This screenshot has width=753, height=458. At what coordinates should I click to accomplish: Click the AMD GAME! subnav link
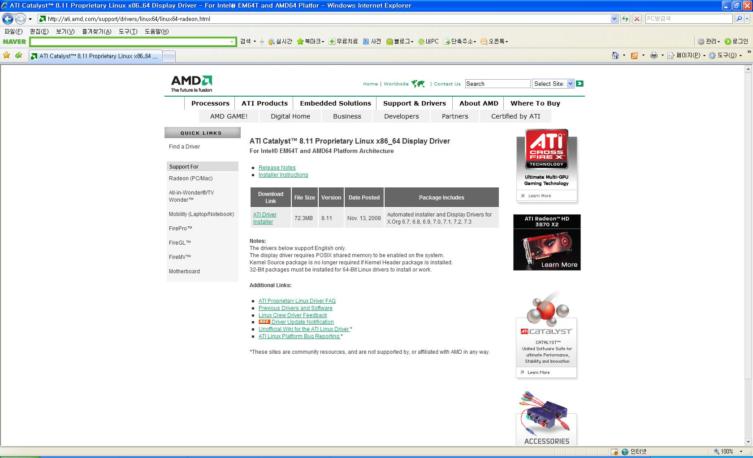click(x=229, y=116)
